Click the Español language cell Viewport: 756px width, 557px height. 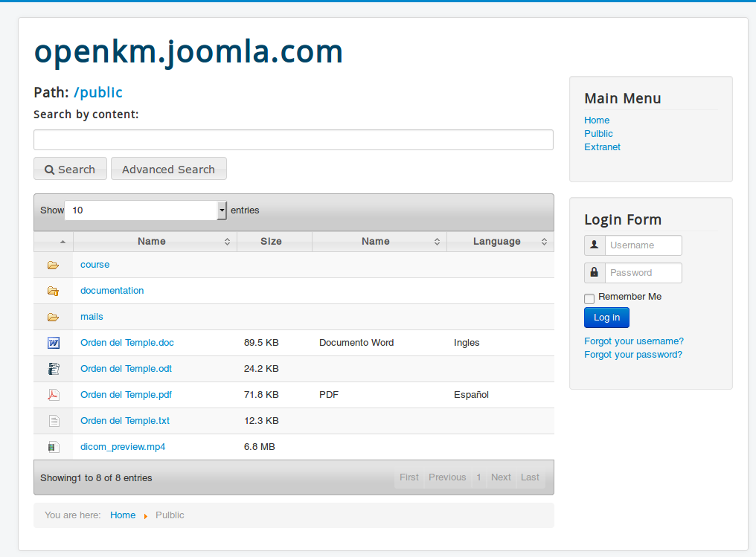[x=471, y=395]
